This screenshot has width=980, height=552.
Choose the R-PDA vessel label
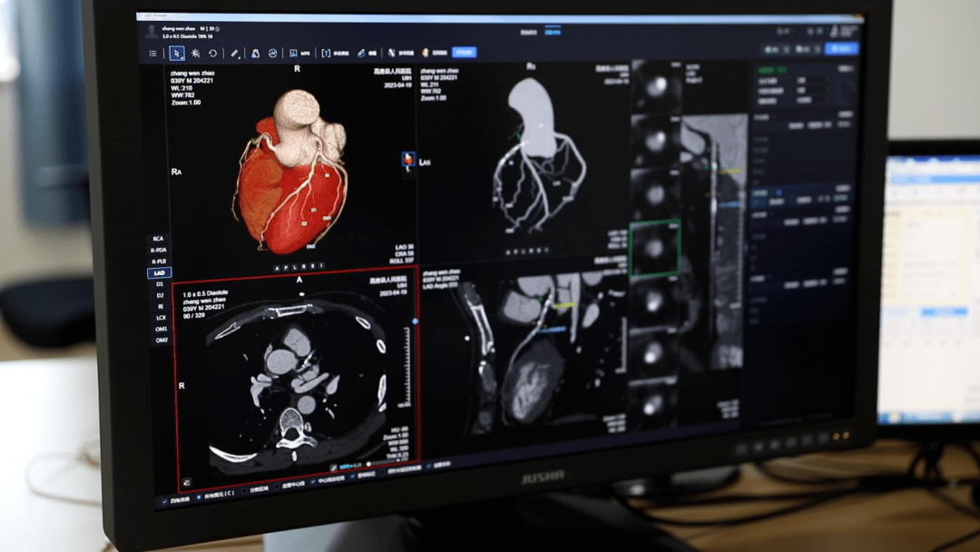tap(159, 250)
